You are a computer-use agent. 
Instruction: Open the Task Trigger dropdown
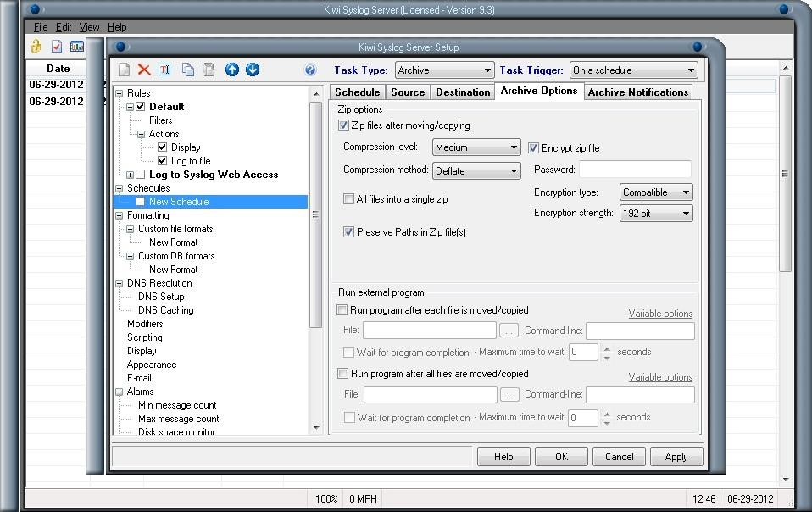633,70
